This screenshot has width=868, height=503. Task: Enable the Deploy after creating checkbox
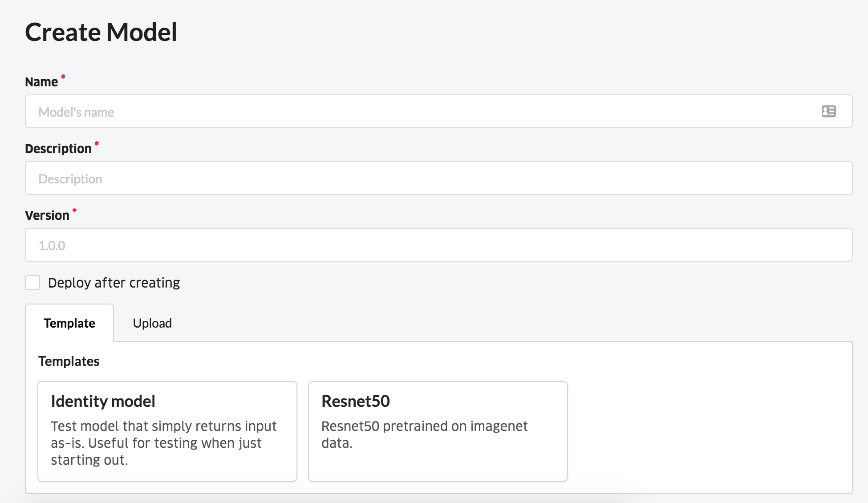click(x=32, y=283)
